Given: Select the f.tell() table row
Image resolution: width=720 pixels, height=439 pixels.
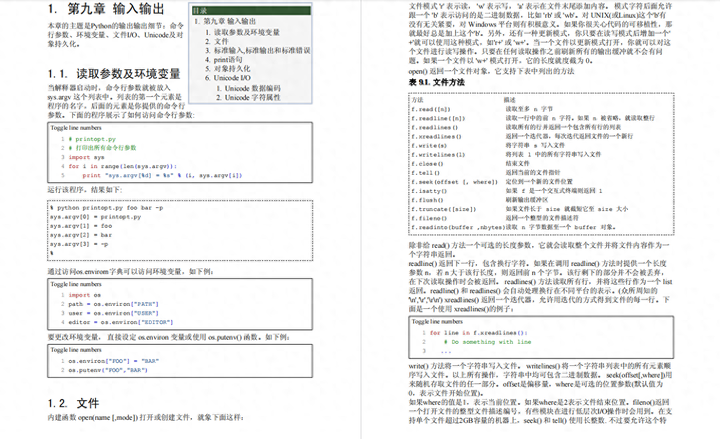Looking at the screenshot, I should pos(541,173).
